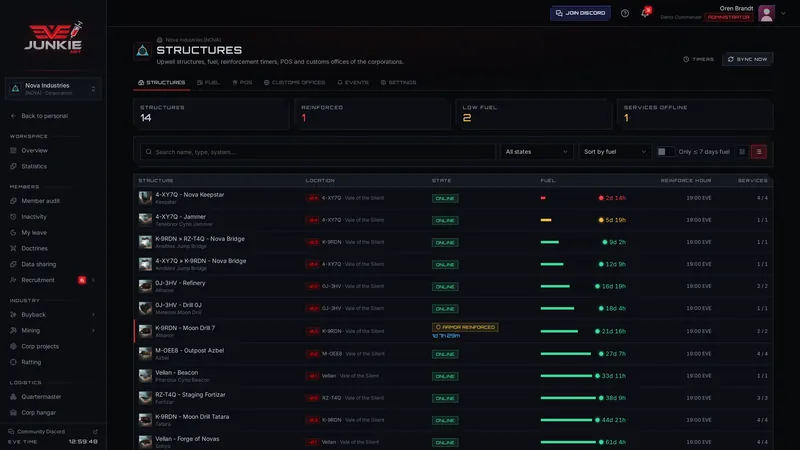Screen dimensions: 800x450
Task: Expand the Buyback submenu chevron
Action: tap(93, 315)
